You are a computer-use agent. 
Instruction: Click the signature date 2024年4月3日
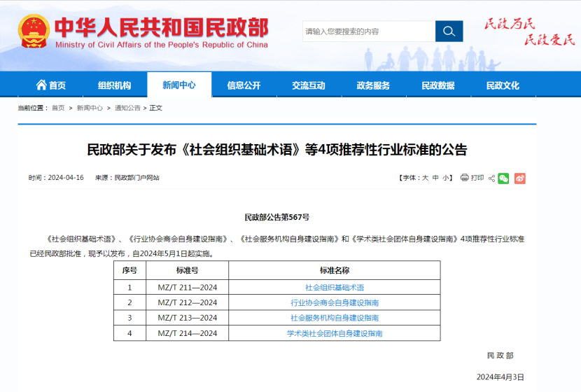(500, 377)
